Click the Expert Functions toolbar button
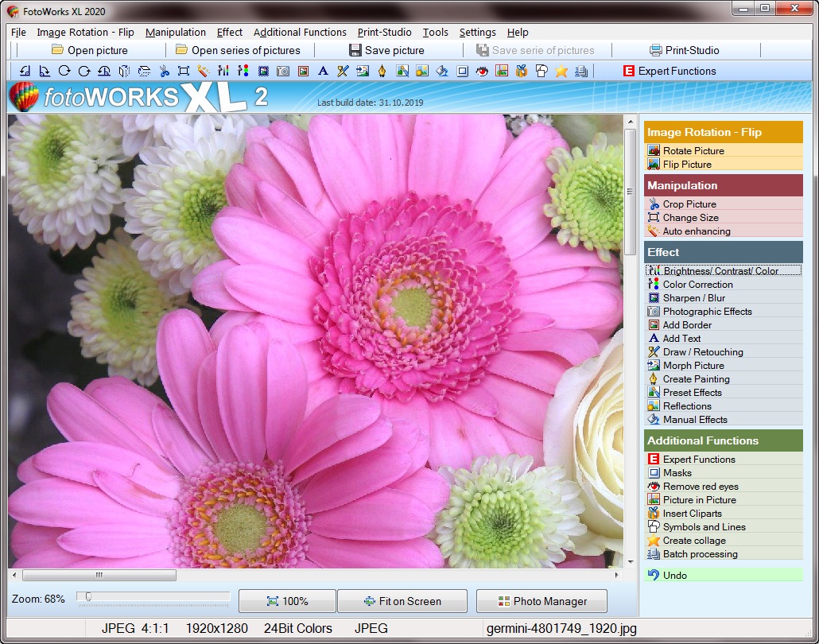The height and width of the screenshot is (644, 819). coord(670,71)
